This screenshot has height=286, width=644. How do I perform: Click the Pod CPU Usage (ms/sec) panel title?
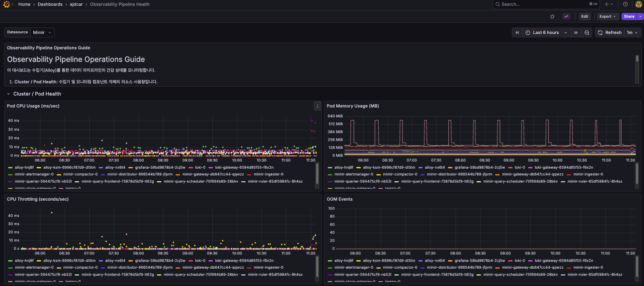click(33, 106)
